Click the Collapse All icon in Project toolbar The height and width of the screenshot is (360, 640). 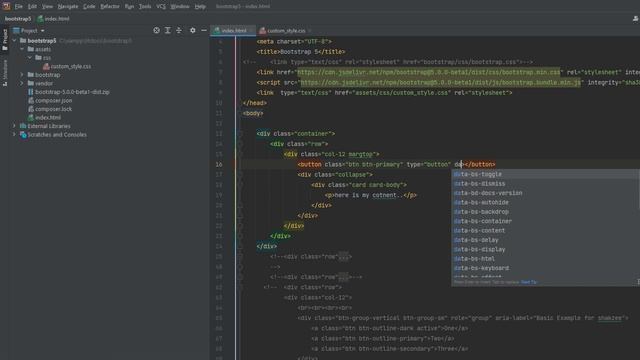(x=179, y=30)
